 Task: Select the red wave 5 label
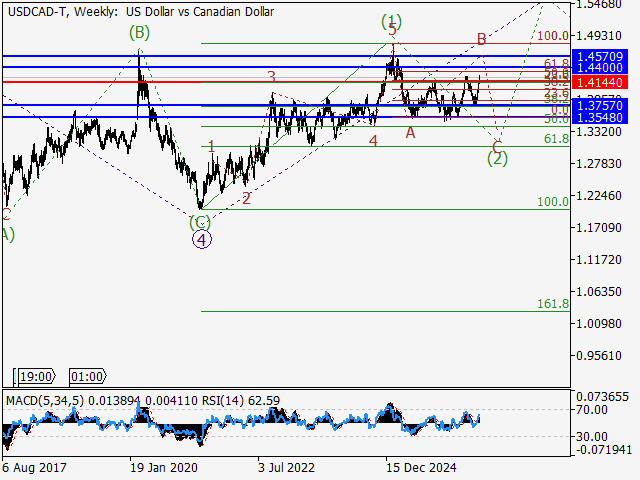tap(392, 30)
